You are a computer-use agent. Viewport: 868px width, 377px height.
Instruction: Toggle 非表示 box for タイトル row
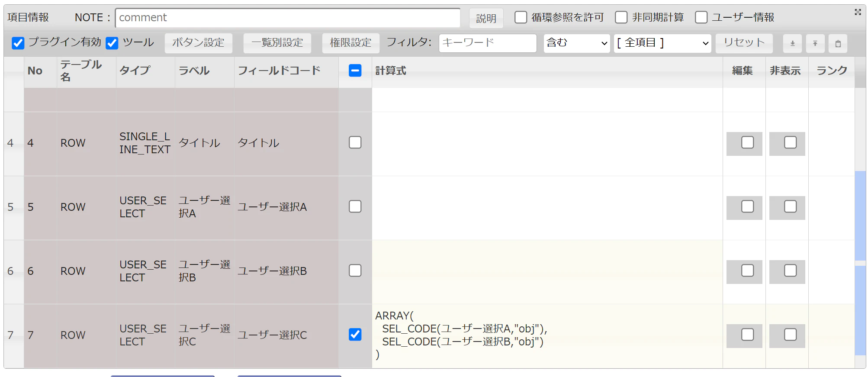pos(790,142)
